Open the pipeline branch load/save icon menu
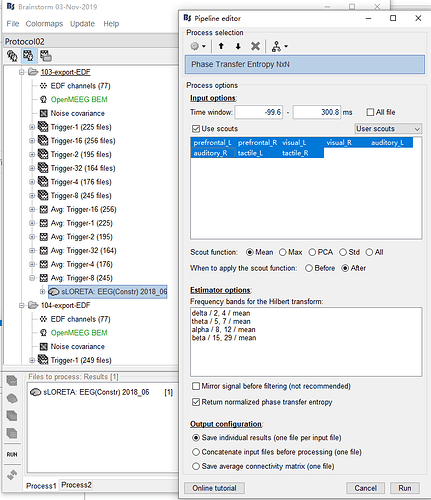This screenshot has width=431, height=500. pyautogui.click(x=279, y=46)
